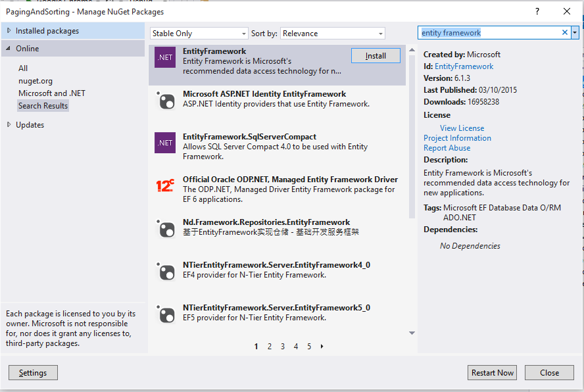This screenshot has width=584, height=392.
Task: Select the All source under Online
Action: pos(23,68)
